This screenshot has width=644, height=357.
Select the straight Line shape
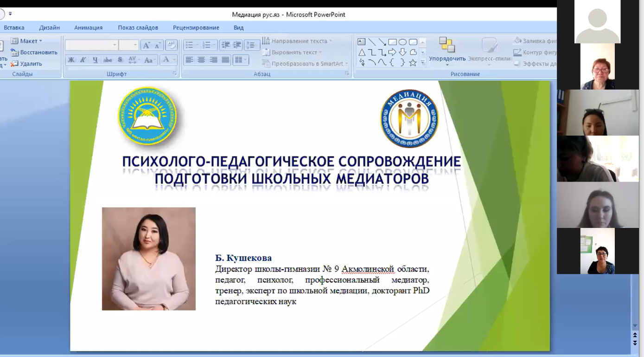coord(372,42)
